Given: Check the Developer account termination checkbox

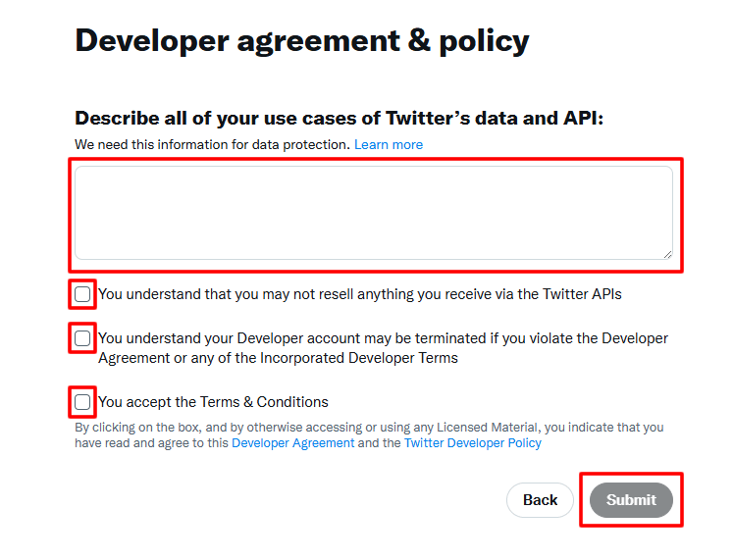Looking at the screenshot, I should click(x=82, y=337).
